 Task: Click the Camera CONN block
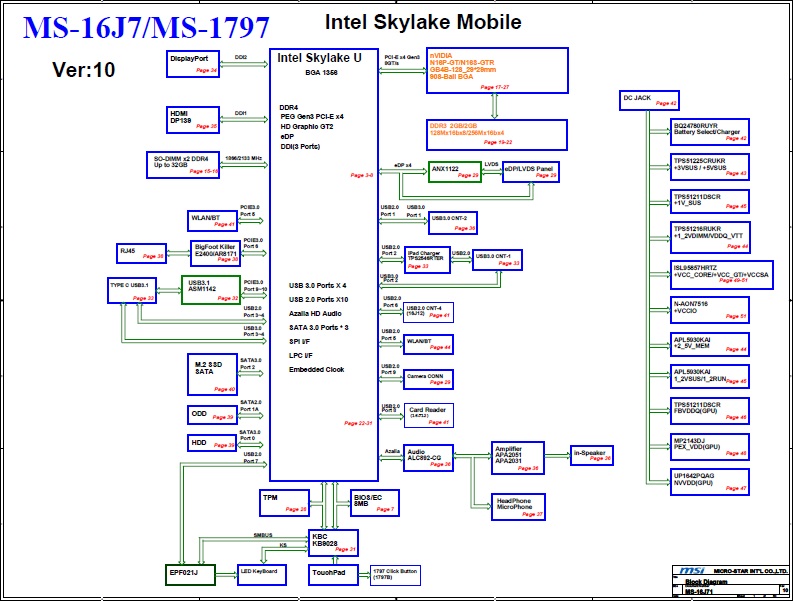pos(428,379)
